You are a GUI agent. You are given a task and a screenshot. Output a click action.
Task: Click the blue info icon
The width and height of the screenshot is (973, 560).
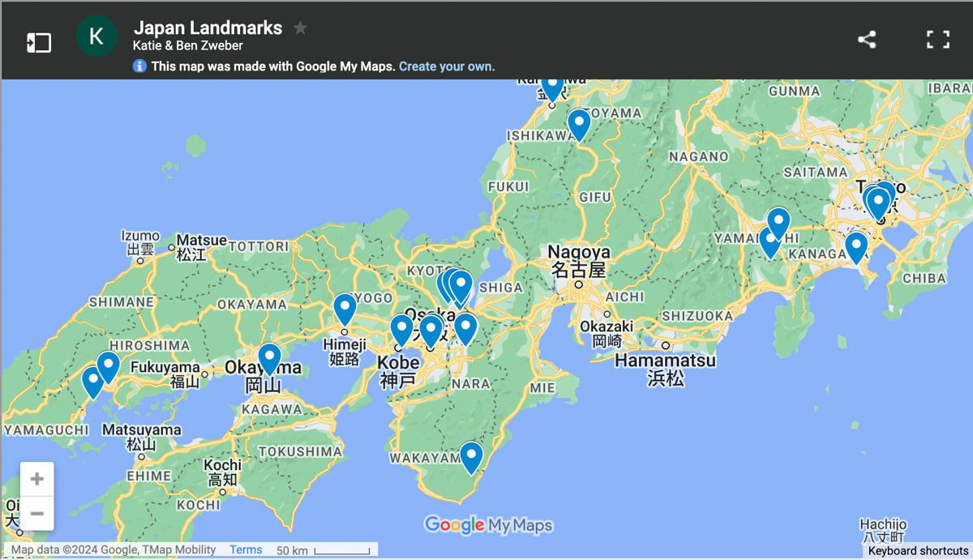[x=140, y=66]
